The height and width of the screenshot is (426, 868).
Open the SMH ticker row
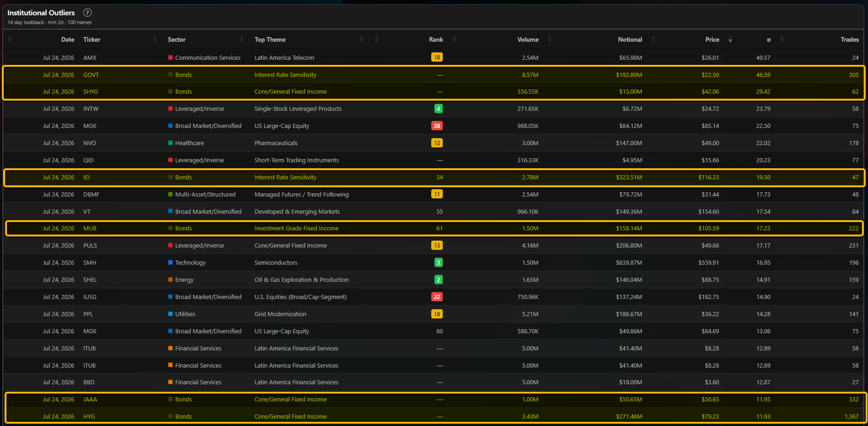tap(434, 262)
